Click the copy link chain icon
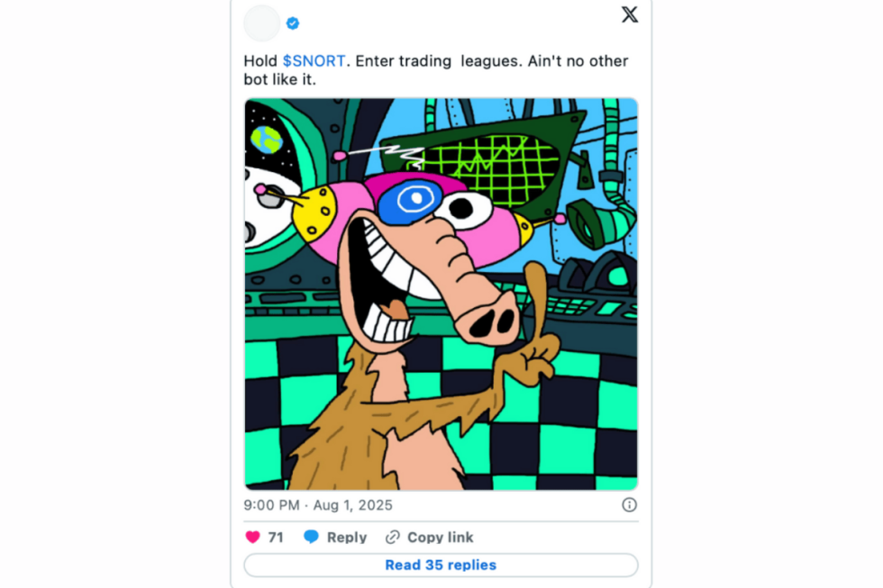883x588 pixels. (x=392, y=538)
